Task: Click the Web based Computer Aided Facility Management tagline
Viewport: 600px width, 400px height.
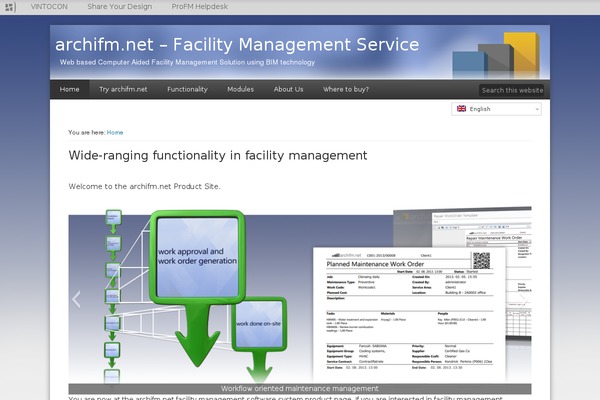Action: click(187, 62)
